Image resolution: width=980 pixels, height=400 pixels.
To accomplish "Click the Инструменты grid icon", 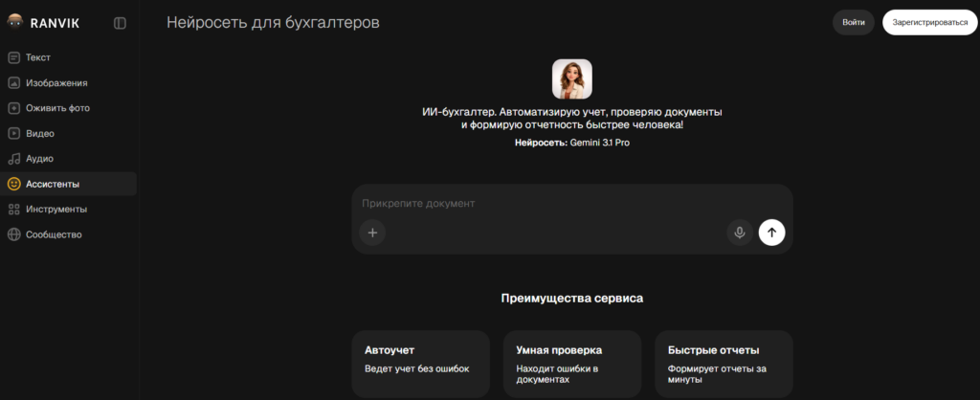I will 13,210.
